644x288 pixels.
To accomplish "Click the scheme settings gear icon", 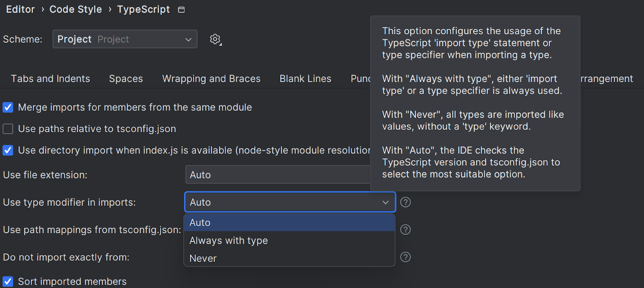I will coord(215,39).
